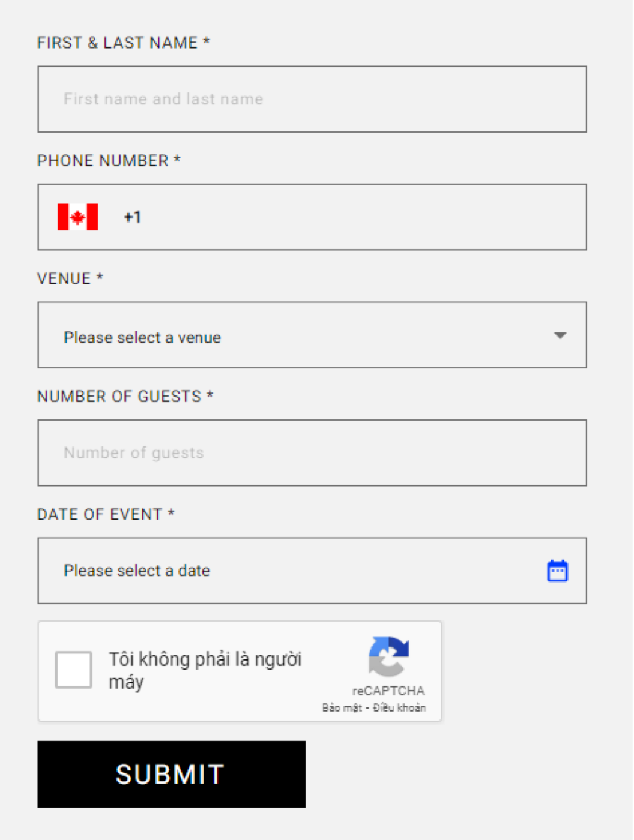Focus the Number of guests field

point(312,453)
